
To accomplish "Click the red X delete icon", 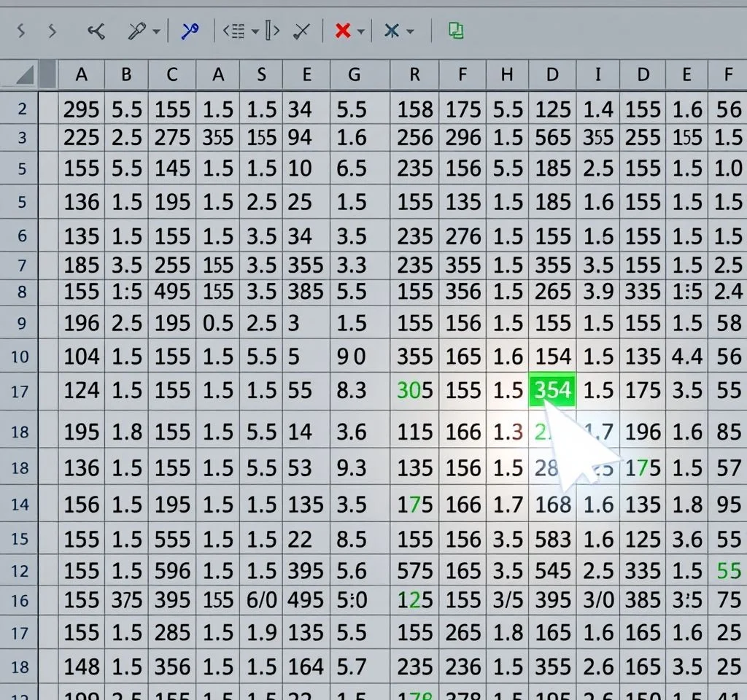I will pyautogui.click(x=342, y=31).
